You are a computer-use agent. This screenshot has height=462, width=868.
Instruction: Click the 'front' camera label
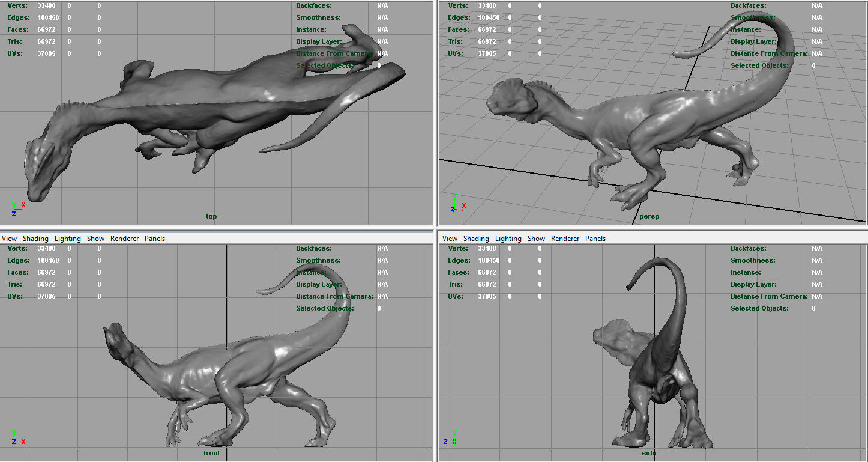[211, 453]
